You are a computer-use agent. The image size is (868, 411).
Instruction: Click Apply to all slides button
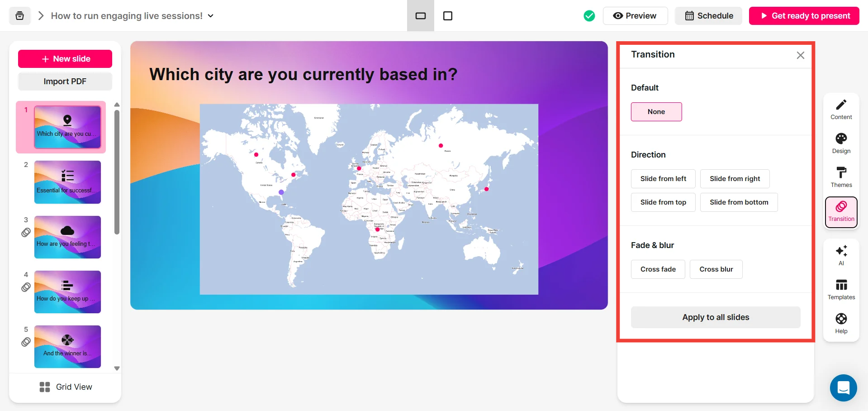point(715,317)
